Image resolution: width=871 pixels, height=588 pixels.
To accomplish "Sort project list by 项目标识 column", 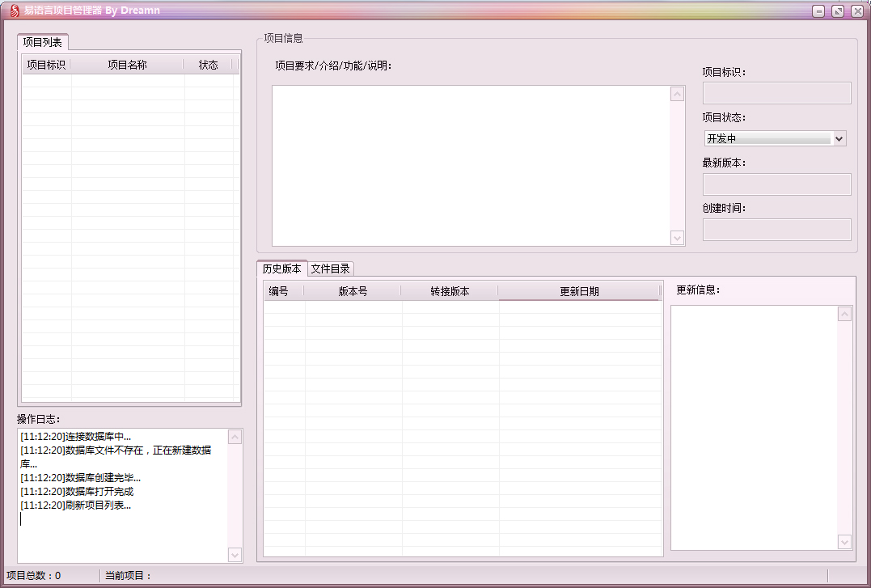I will tap(47, 65).
